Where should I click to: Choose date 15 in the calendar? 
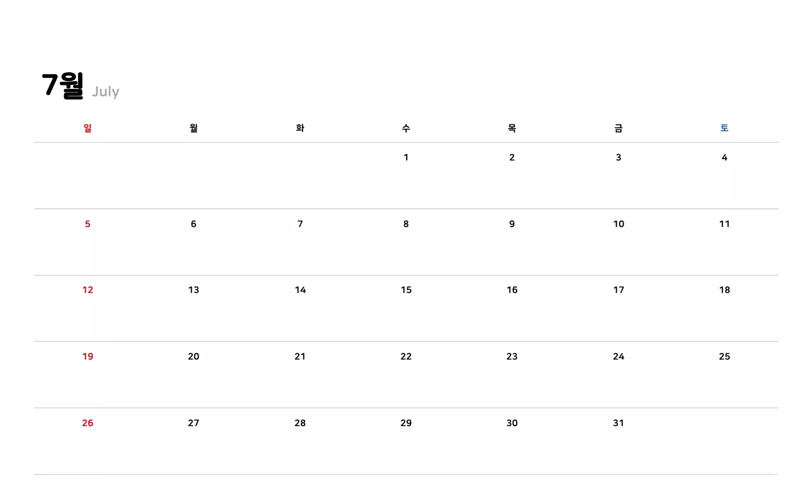[406, 290]
